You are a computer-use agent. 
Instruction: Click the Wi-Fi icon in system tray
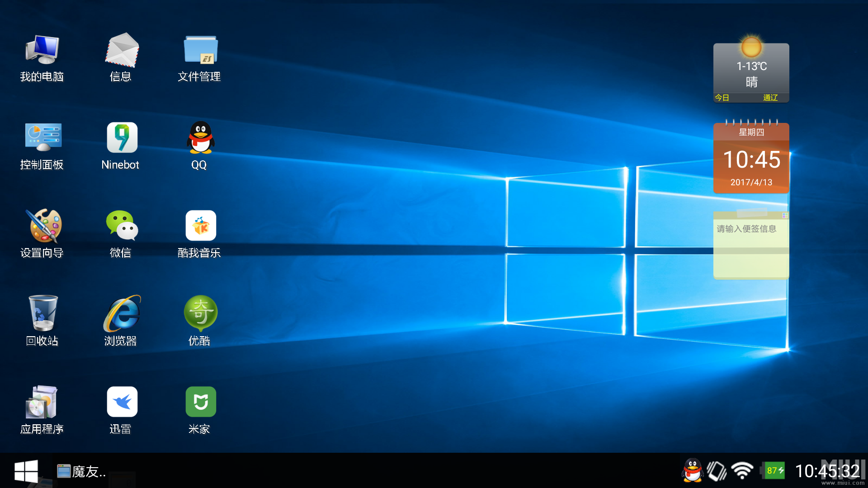pos(742,471)
